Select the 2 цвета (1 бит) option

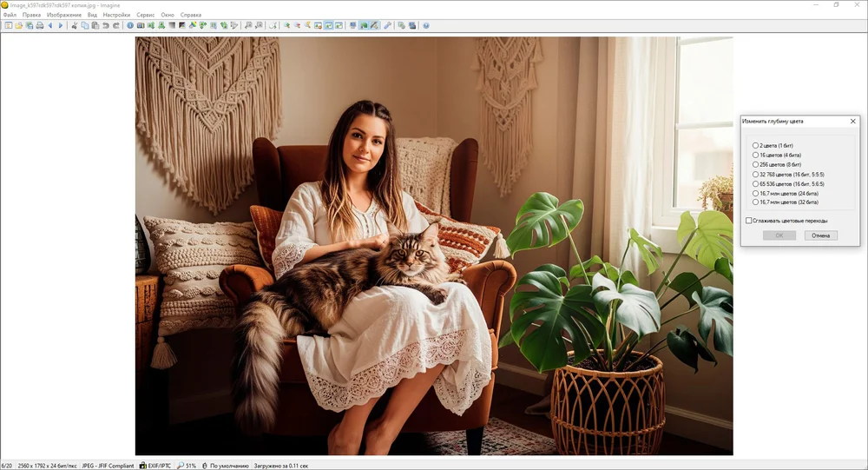pyautogui.click(x=756, y=145)
